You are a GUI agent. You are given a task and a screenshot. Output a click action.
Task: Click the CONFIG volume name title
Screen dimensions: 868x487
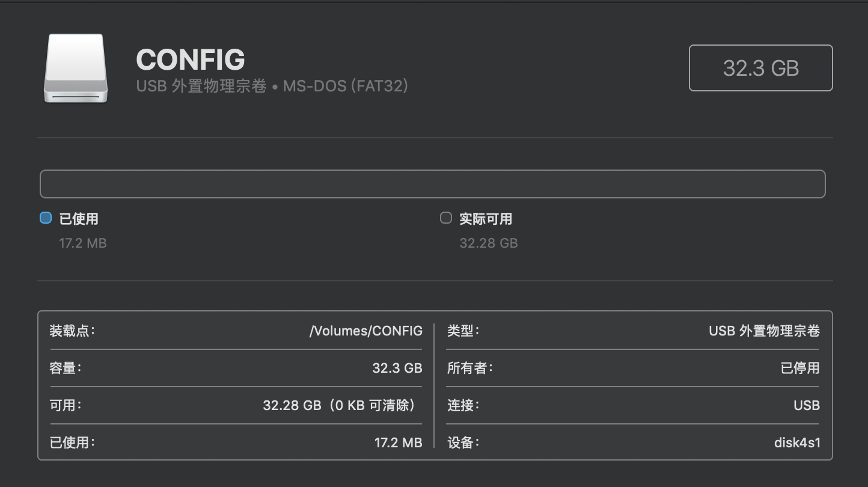click(191, 60)
